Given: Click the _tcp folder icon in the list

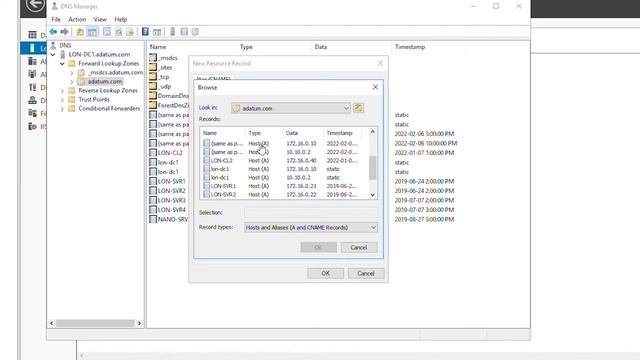Looking at the screenshot, I should 153,77.
